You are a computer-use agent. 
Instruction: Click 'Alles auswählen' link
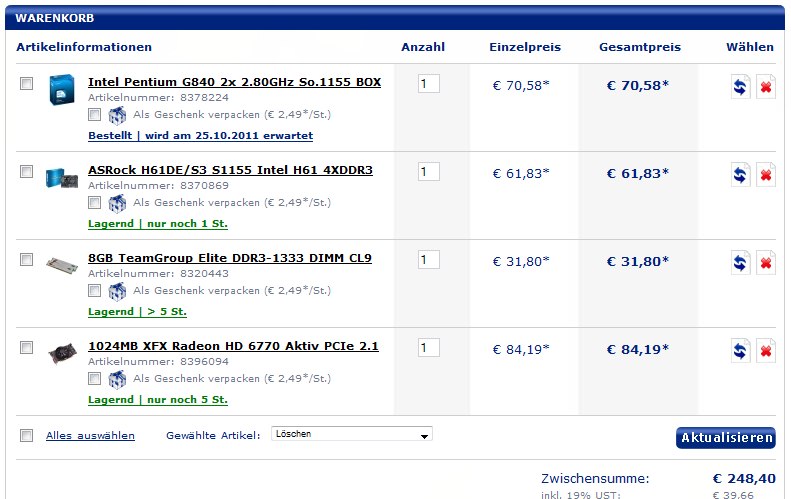[x=90, y=435]
